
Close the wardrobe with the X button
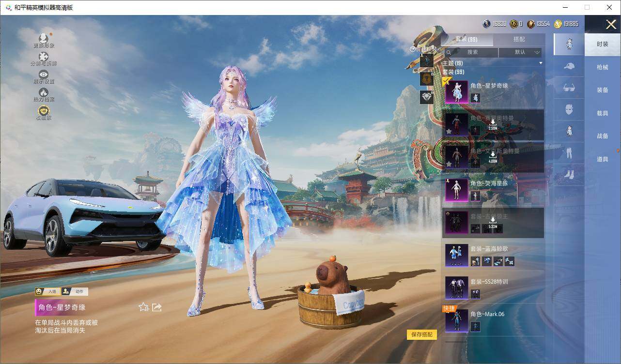click(611, 24)
